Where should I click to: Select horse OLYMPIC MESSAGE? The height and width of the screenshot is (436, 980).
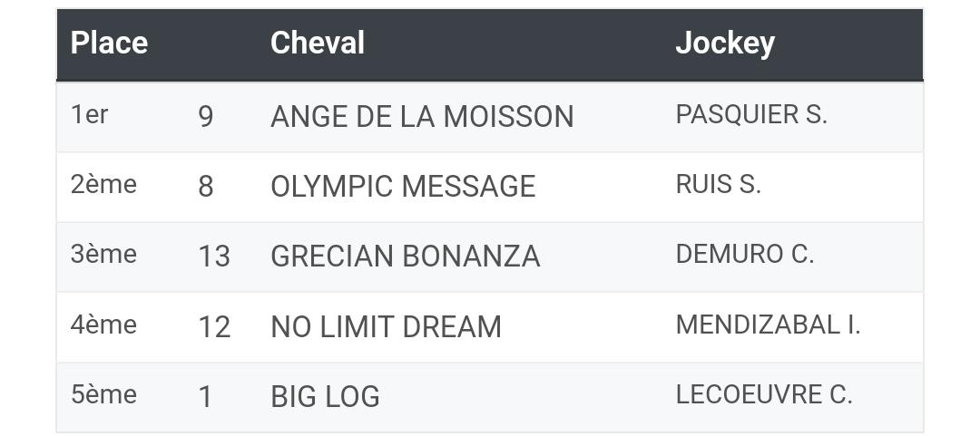[403, 186]
